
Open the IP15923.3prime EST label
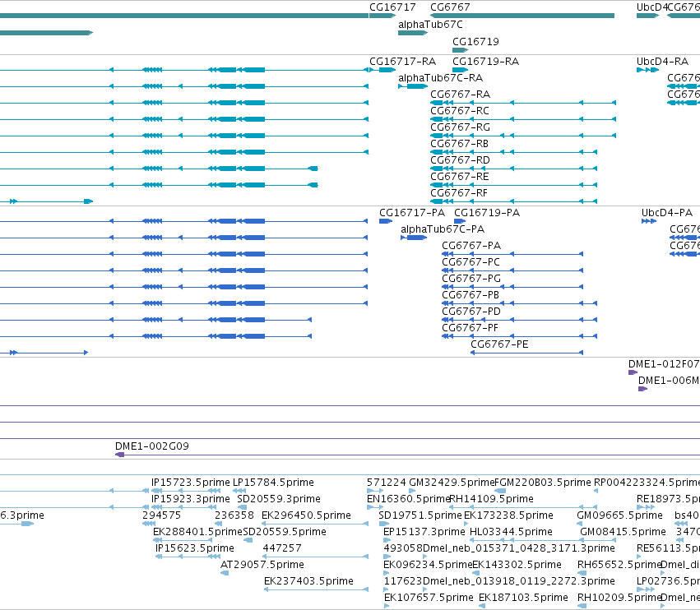(x=191, y=498)
